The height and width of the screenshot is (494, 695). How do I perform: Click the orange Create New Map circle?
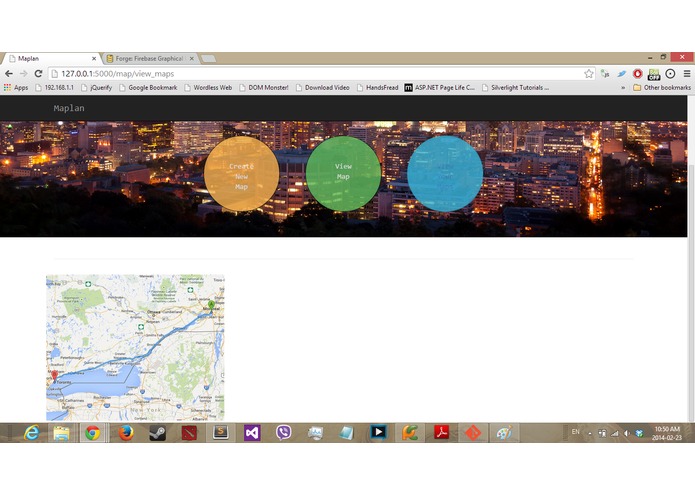[x=242, y=173]
